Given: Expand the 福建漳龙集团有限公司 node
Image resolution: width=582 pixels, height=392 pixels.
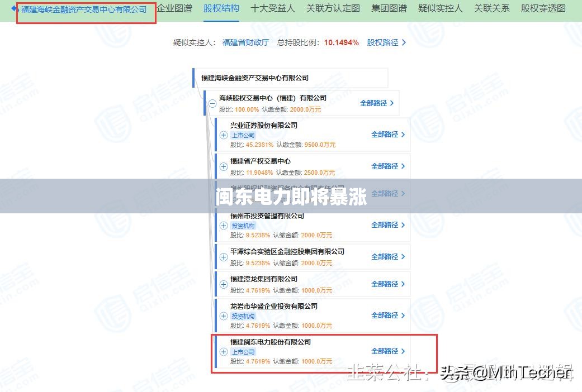Looking at the screenshot, I should tap(224, 284).
